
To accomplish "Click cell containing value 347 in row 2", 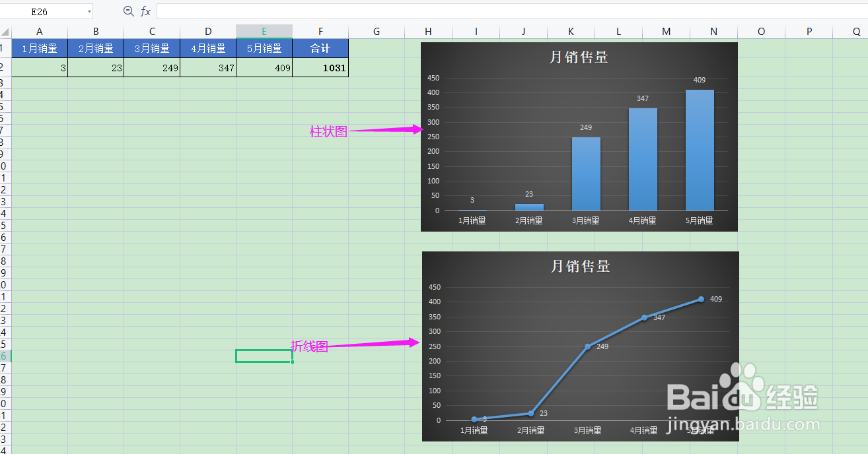I will click(x=208, y=67).
